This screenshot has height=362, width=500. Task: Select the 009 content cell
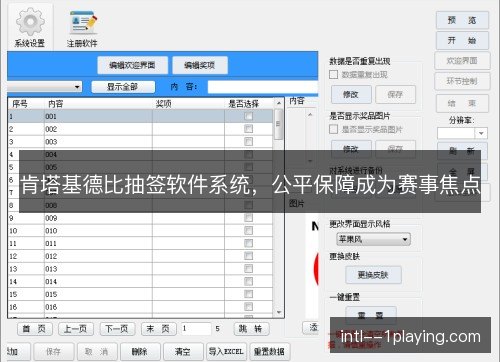[x=98, y=218]
